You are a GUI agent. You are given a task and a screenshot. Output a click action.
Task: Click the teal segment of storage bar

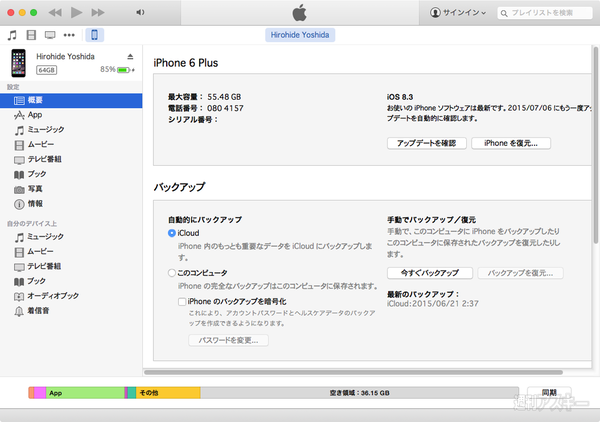point(132,393)
